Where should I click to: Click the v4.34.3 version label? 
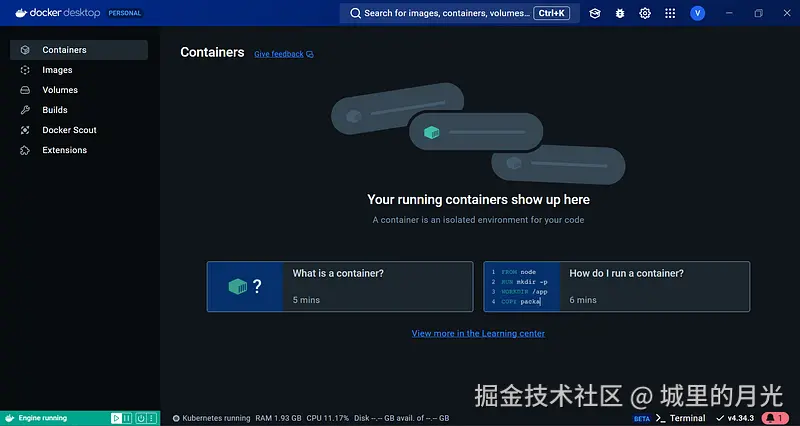coord(740,418)
